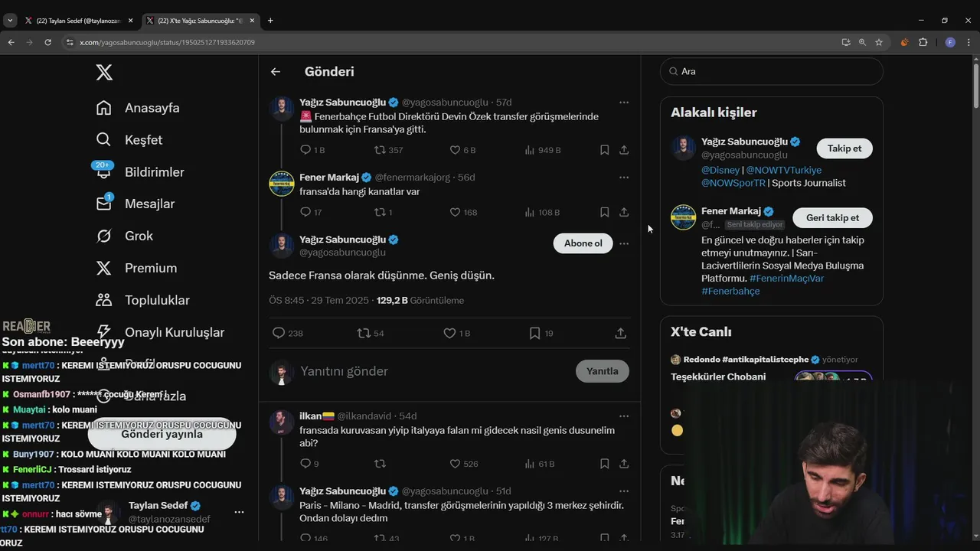Open Mesajlar messages
The image size is (980, 551).
point(135,204)
